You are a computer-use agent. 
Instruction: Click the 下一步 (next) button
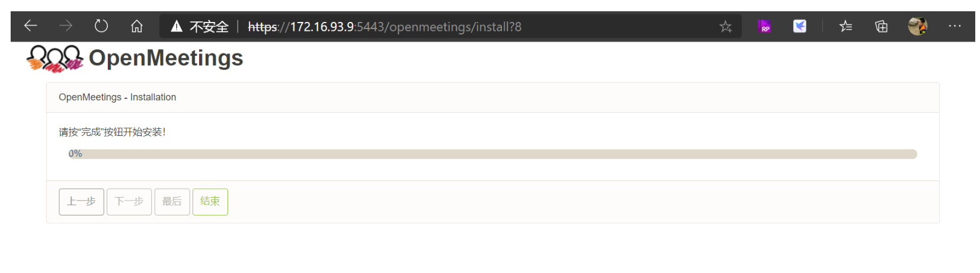pyautogui.click(x=129, y=202)
